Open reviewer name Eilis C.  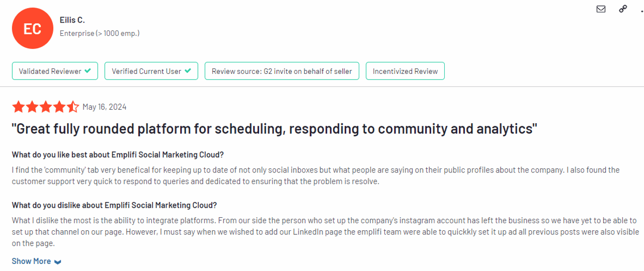pos(72,20)
